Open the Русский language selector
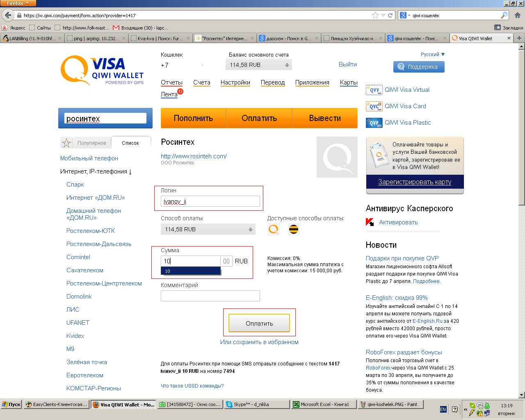 [x=433, y=54]
